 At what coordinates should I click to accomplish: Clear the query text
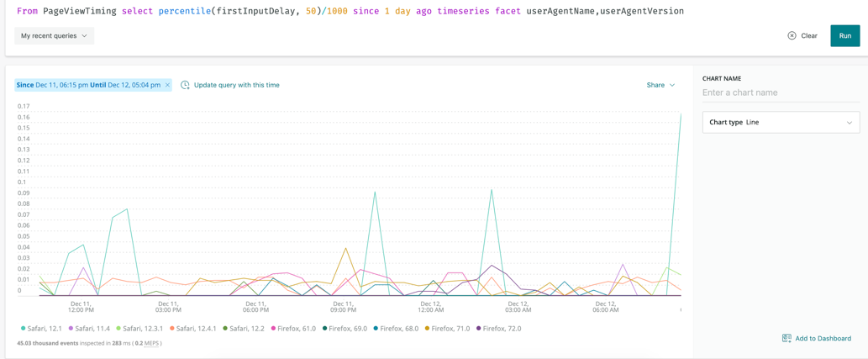pyautogui.click(x=802, y=35)
